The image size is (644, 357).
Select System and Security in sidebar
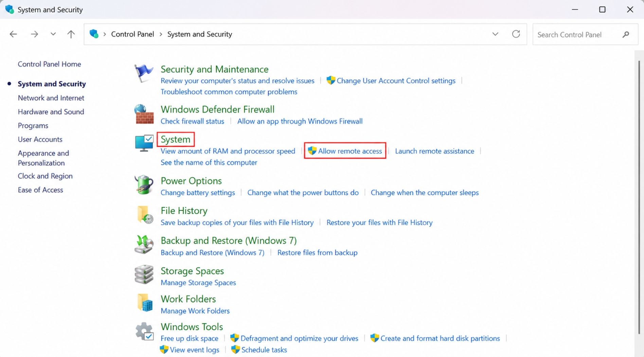coord(52,84)
